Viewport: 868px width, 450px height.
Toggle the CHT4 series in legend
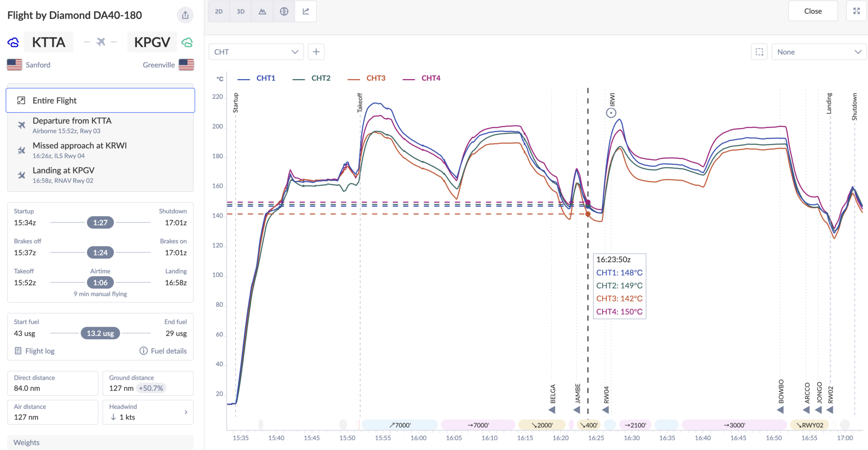pos(431,78)
